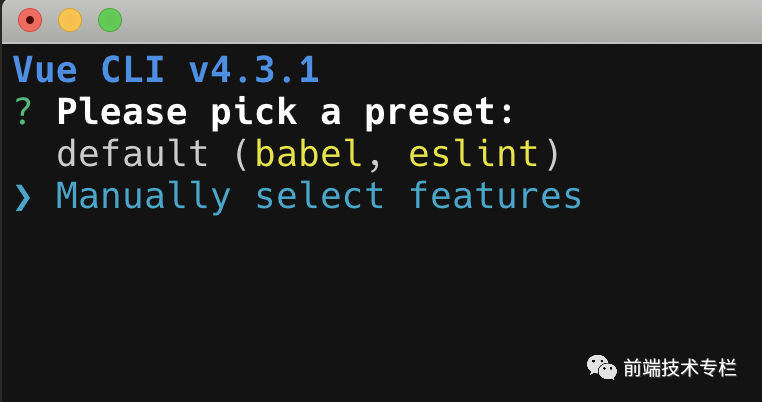Viewport: 762px width, 402px height.
Task: Choose the default (babel, eslint) preset
Action: coord(309,154)
